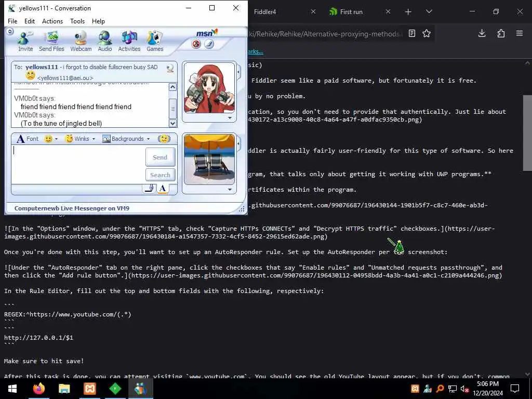Click the block contact icon under msn logo
This screenshot has height=399, width=532.
pyautogui.click(x=196, y=44)
